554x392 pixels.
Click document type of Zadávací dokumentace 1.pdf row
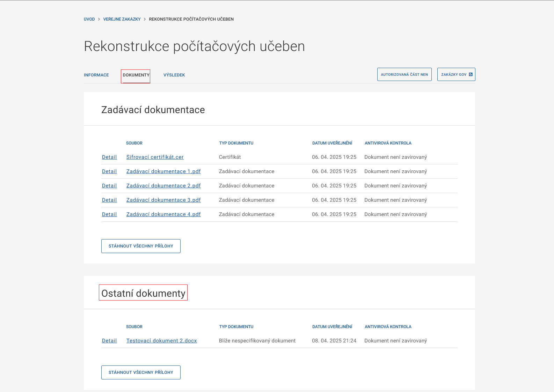pos(247,171)
